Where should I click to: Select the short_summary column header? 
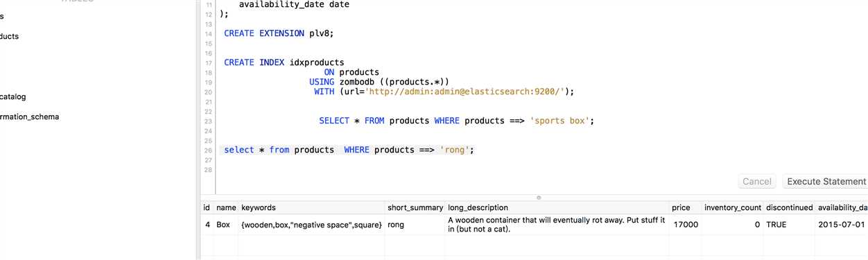click(x=415, y=207)
